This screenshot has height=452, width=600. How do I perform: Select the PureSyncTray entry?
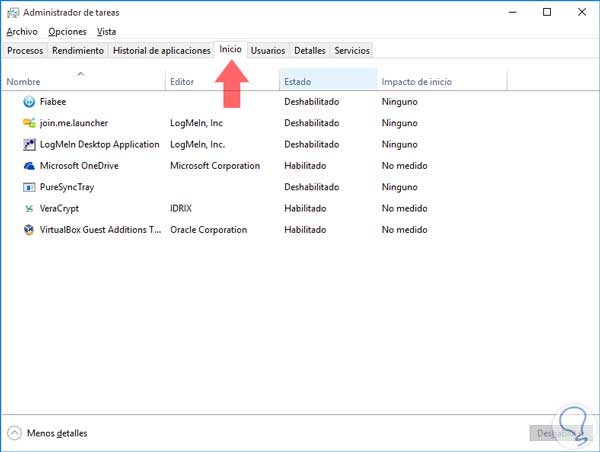67,187
